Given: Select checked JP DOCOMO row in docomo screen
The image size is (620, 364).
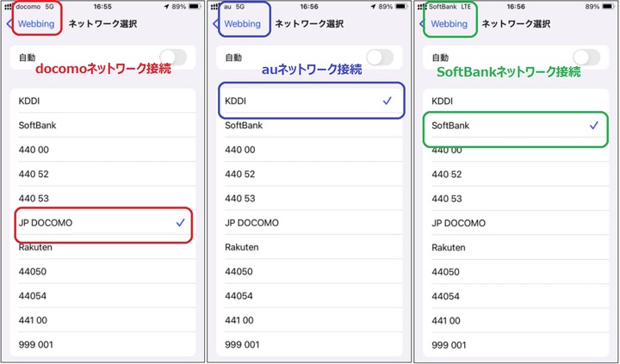Looking at the screenshot, I should point(102,223).
